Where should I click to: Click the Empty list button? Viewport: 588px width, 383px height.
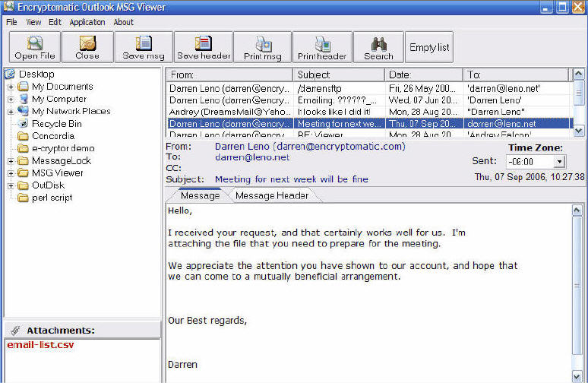[429, 47]
